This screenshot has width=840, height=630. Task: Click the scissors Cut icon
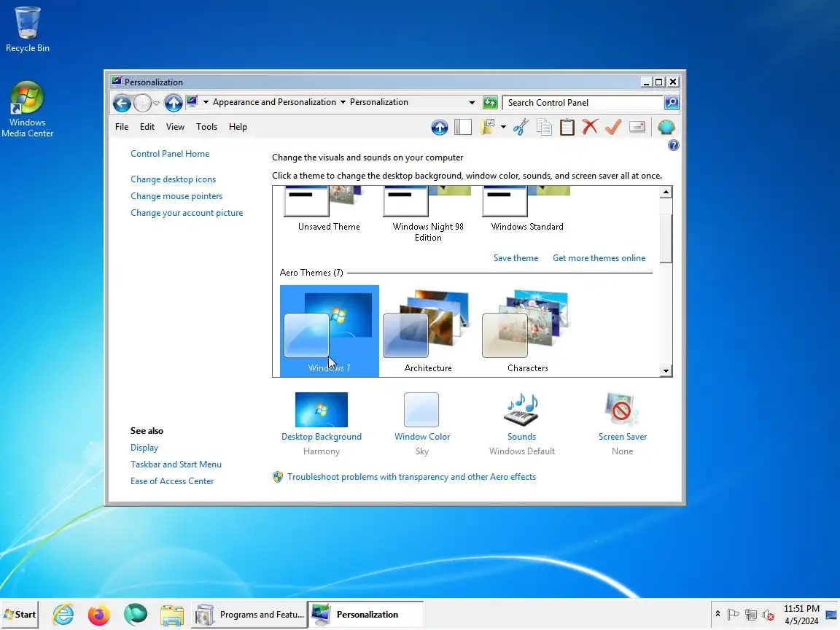point(521,127)
